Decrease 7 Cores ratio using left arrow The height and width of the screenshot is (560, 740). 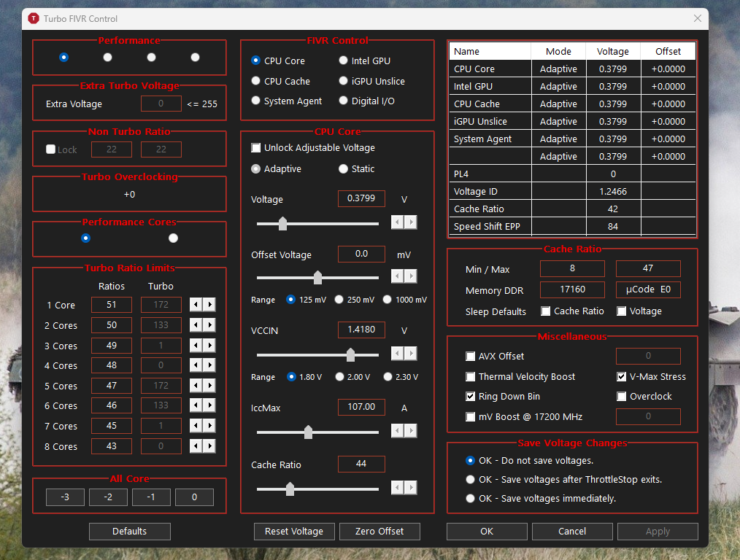tap(196, 426)
